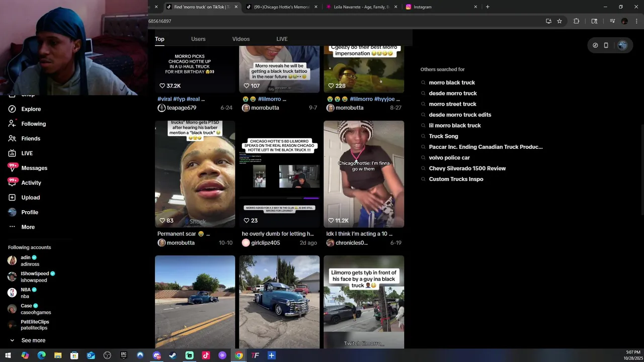644x362 pixels.
Task: Open the TikTok app in taskbar
Action: (206, 355)
